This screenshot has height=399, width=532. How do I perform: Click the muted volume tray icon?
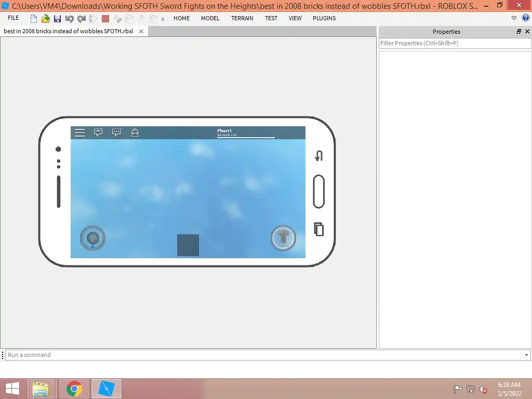coord(483,389)
